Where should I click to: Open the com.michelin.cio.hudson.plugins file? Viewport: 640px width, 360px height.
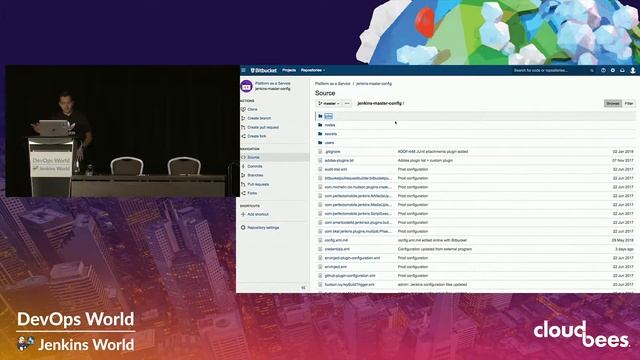358,187
